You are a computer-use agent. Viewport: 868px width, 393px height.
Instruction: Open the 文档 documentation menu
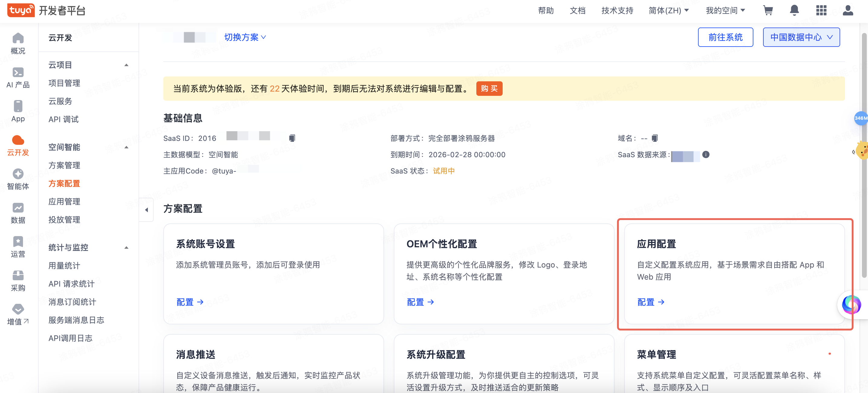(x=577, y=11)
